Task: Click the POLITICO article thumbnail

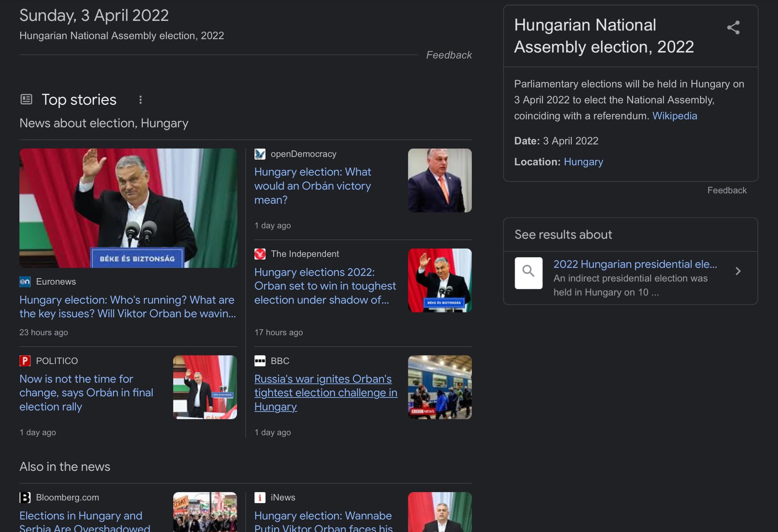Action: (205, 387)
